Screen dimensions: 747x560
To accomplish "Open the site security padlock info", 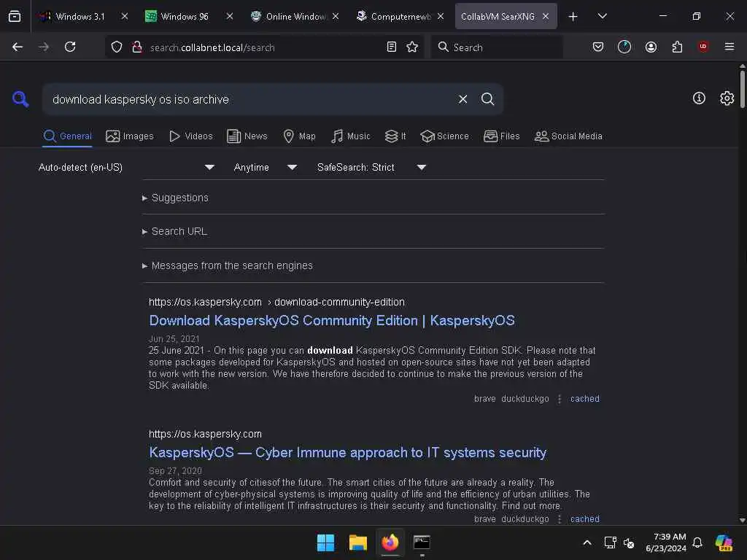I will 136,47.
